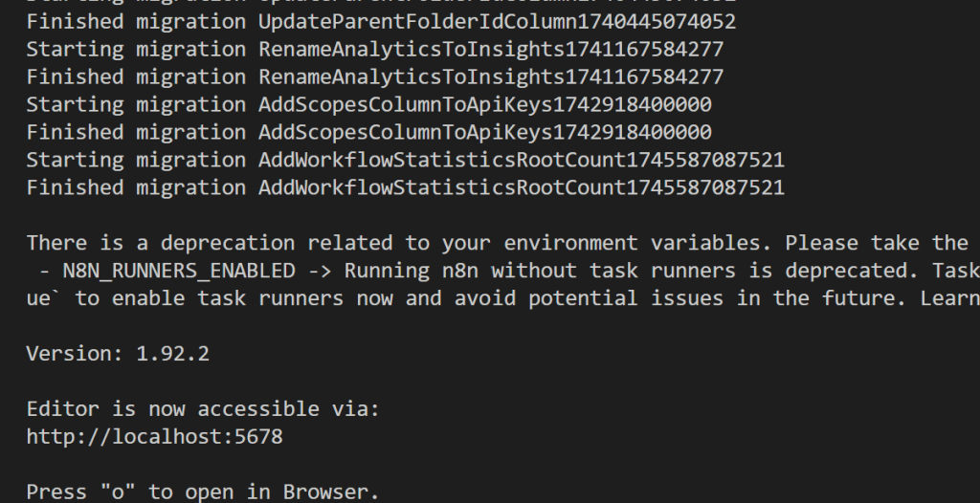
Task: Select the Starting migration AddScopesColumnToApiKeys line
Action: (x=368, y=104)
